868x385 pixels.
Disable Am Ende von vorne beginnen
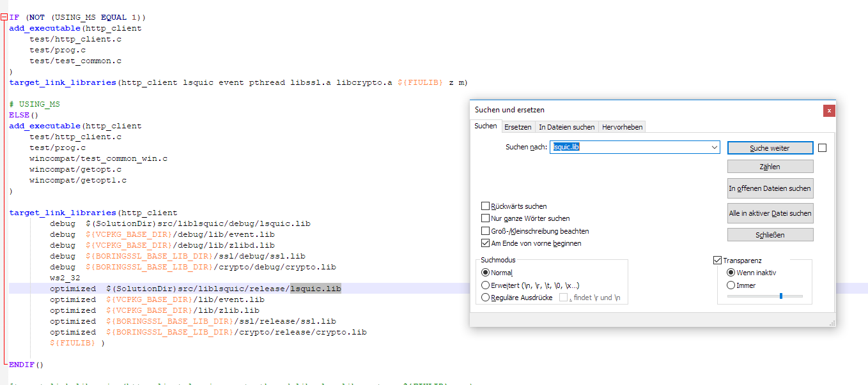[484, 243]
